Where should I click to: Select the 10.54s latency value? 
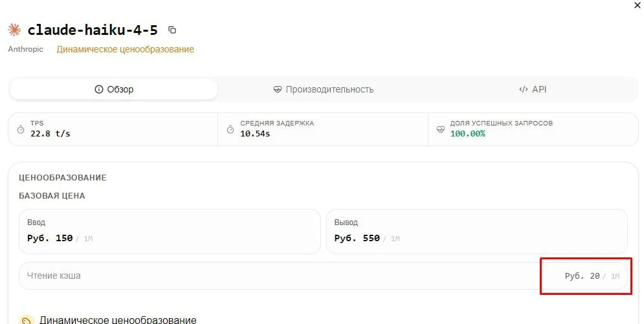255,134
